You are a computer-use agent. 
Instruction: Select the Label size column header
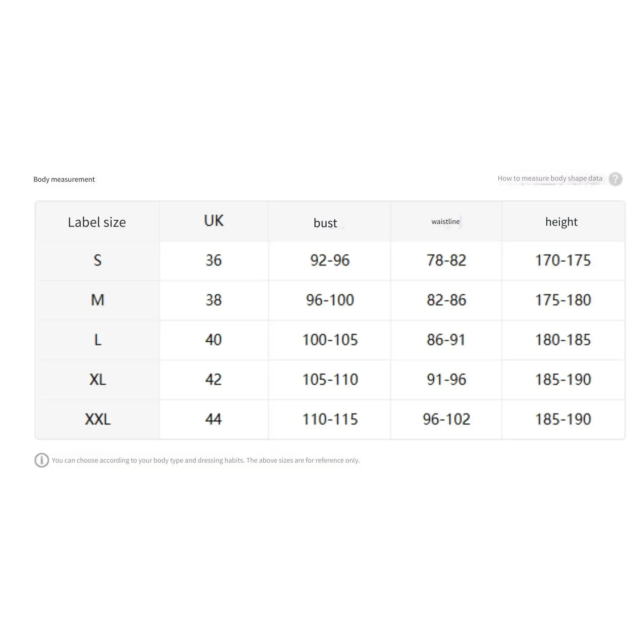click(97, 222)
